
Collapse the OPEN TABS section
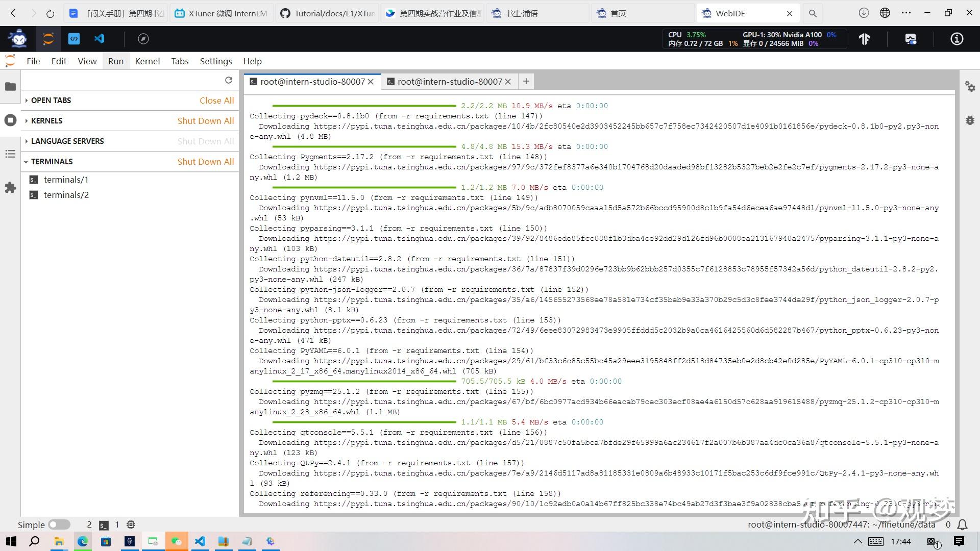[51, 101]
